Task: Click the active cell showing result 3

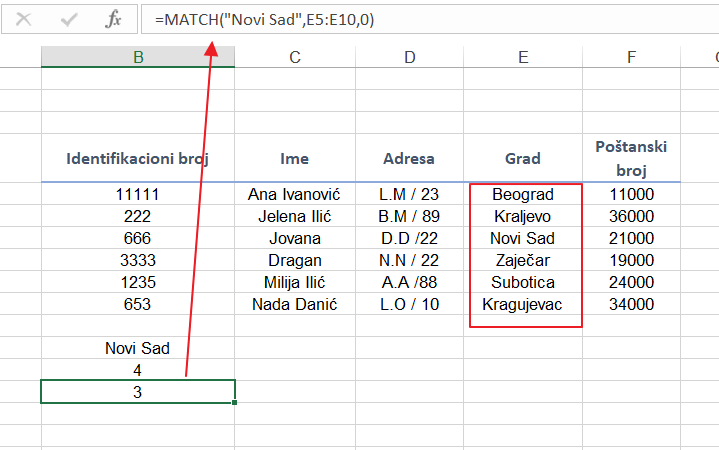Action: 138,392
